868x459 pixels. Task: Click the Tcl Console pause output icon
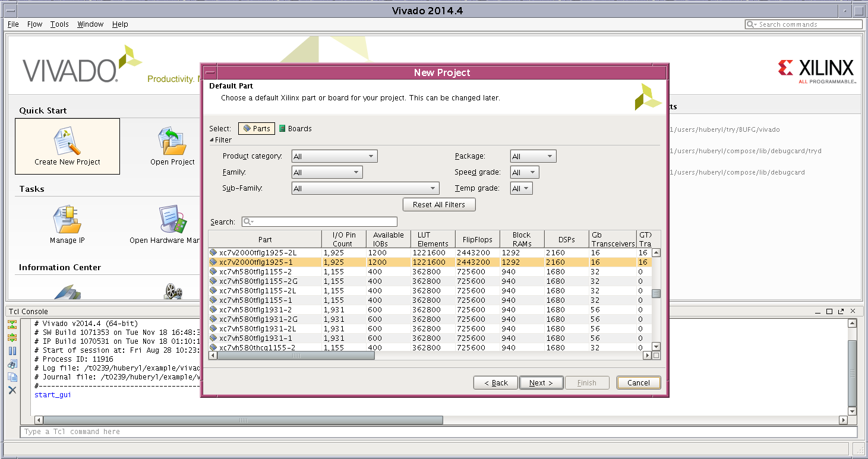pos(12,351)
